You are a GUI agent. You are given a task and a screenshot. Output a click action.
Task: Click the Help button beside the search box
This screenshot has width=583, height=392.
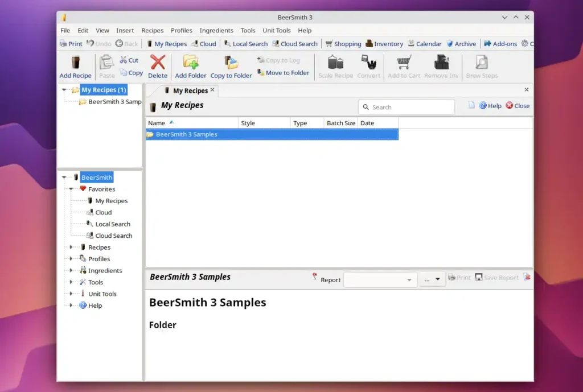point(490,106)
